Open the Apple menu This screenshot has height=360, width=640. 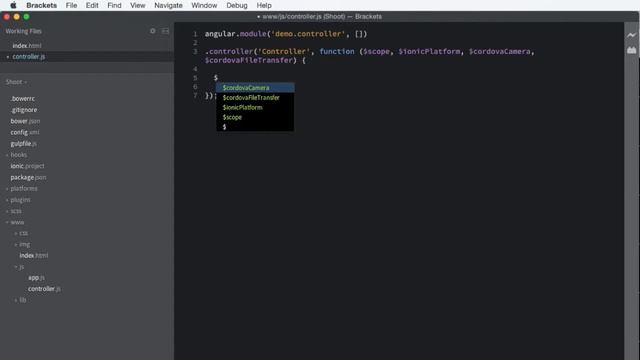coord(13,5)
